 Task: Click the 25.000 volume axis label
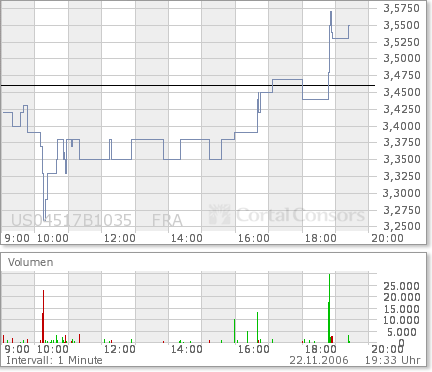click(401, 286)
